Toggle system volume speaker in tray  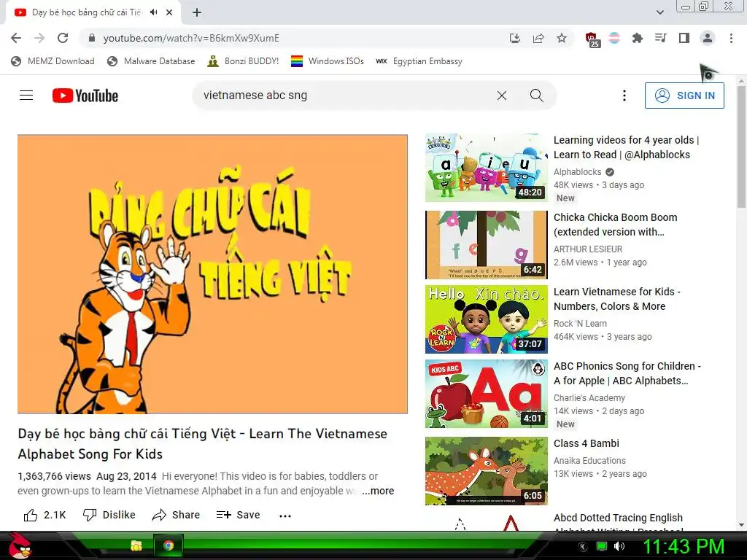tap(619, 545)
